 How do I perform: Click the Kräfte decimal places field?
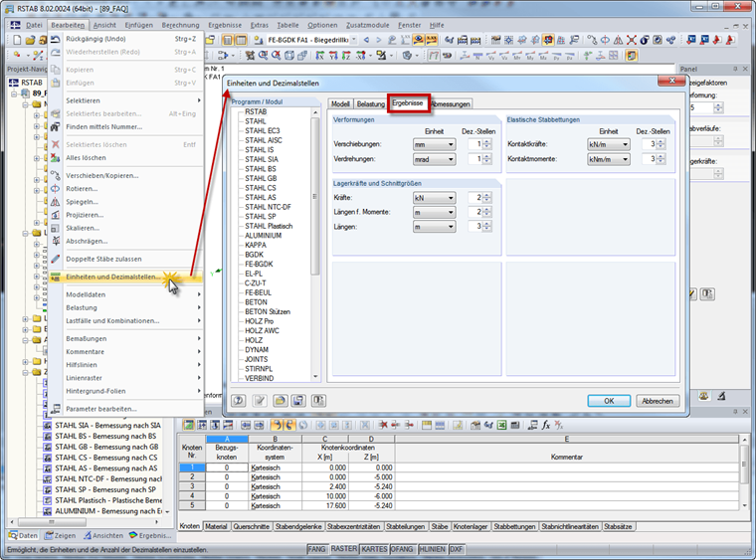point(475,198)
